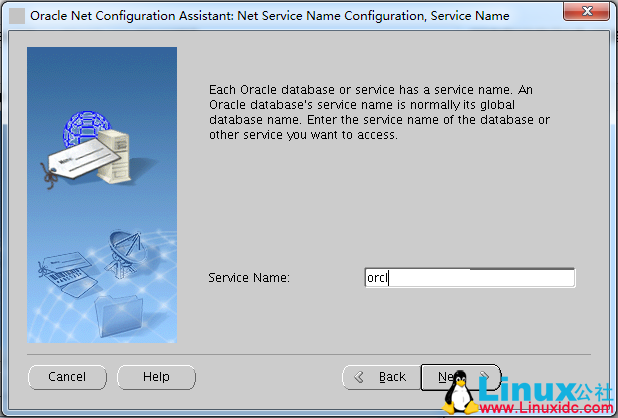Click the Linux penguin mascot logo

[458, 394]
